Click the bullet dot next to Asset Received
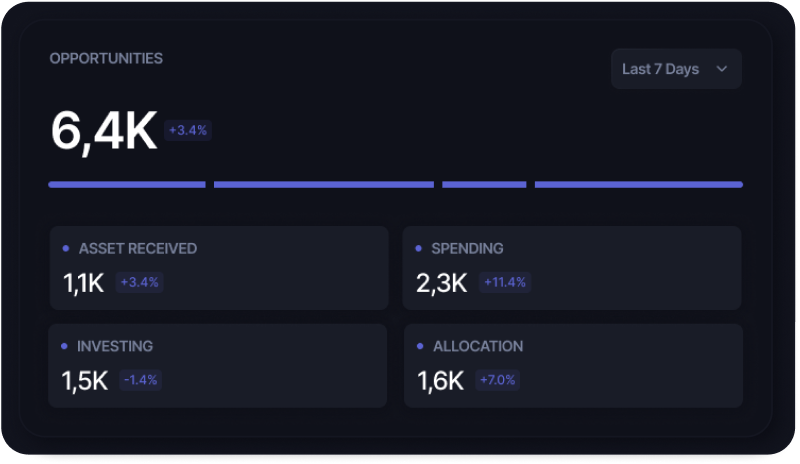The image size is (800, 464). click(66, 248)
